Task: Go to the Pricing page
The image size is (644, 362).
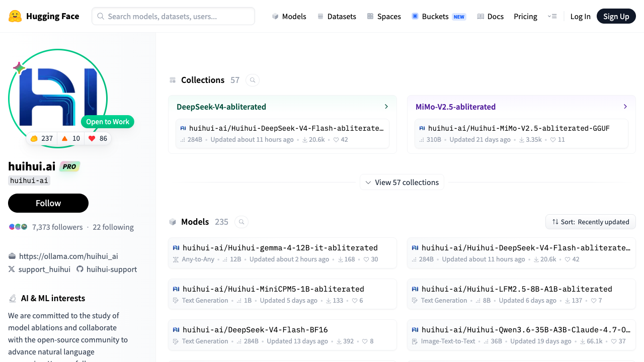Action: pos(525,17)
